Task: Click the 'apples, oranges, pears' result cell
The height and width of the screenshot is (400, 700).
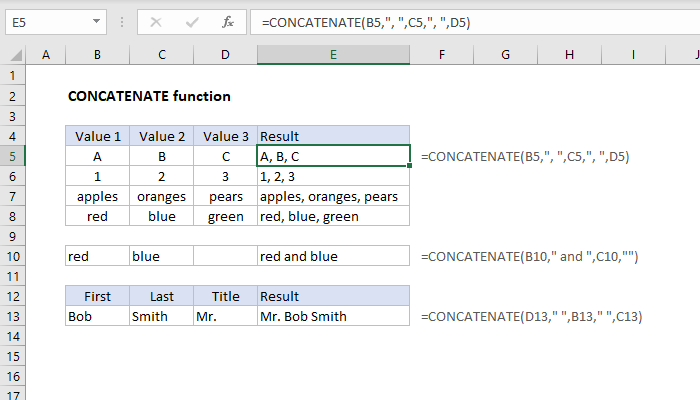Action: tap(333, 196)
